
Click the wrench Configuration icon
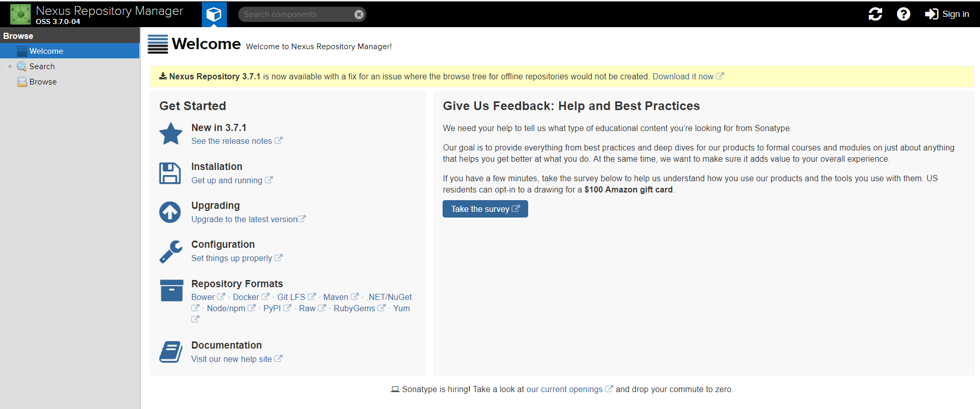point(171,251)
